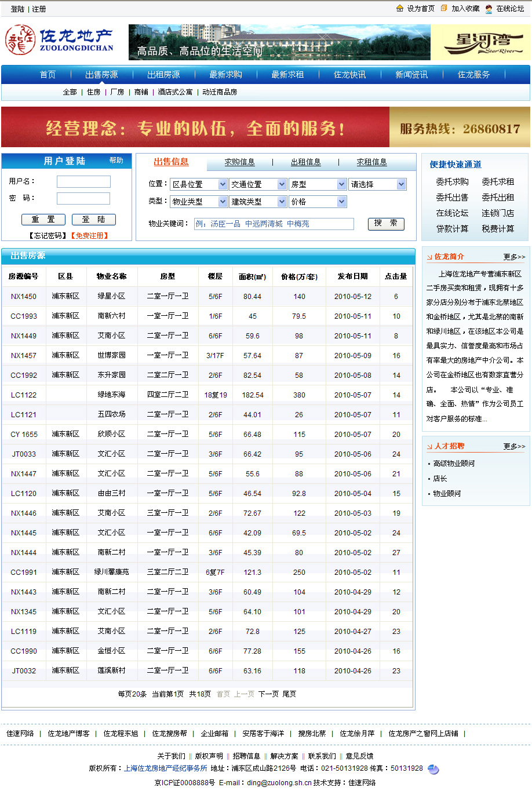
Task: Focus the 物业关键词 keyword field
Action: tap(273, 224)
